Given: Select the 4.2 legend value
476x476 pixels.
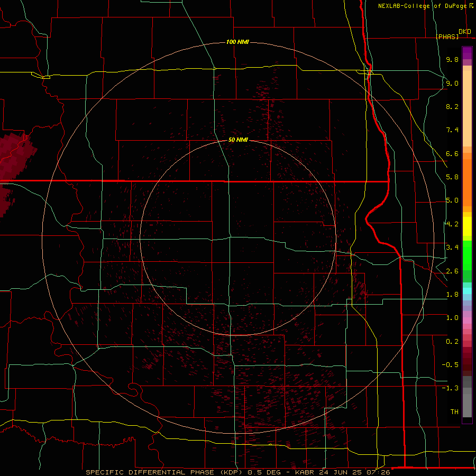Looking at the screenshot, I should (x=452, y=224).
